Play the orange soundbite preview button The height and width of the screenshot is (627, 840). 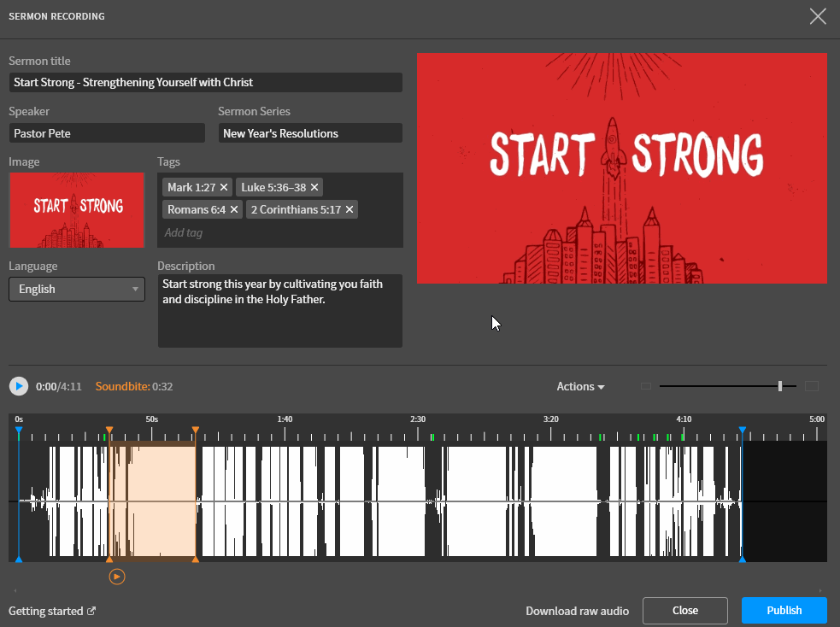(x=117, y=577)
